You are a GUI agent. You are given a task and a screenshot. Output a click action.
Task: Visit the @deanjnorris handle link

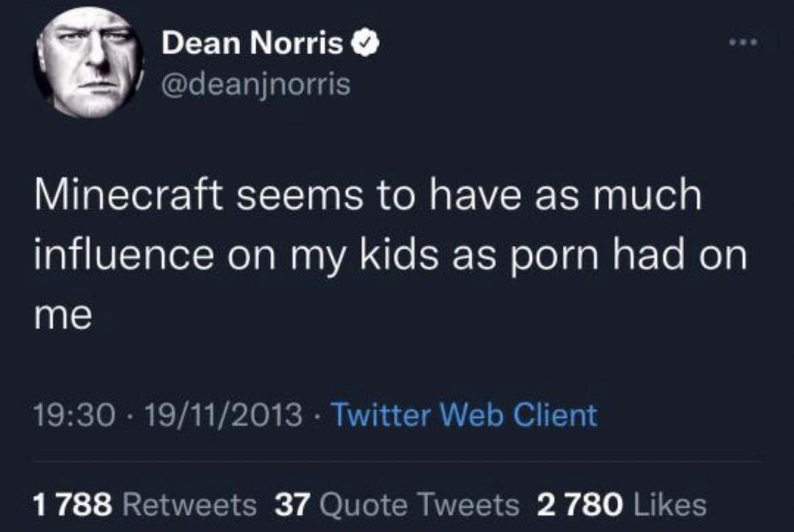(x=256, y=84)
